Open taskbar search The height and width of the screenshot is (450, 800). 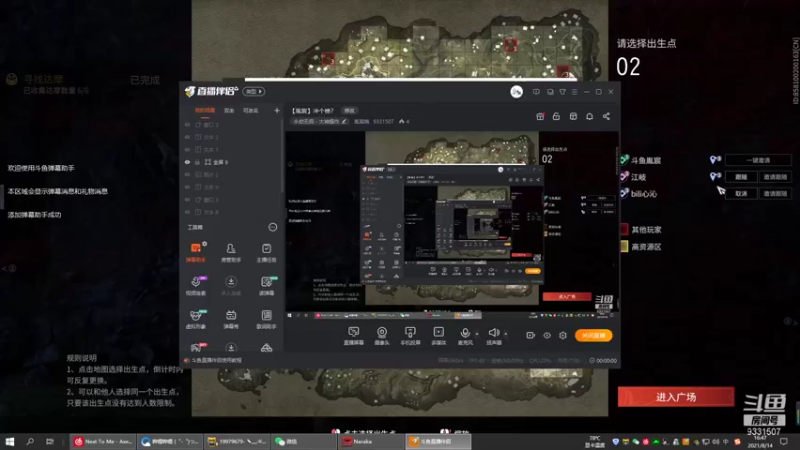click(x=30, y=441)
